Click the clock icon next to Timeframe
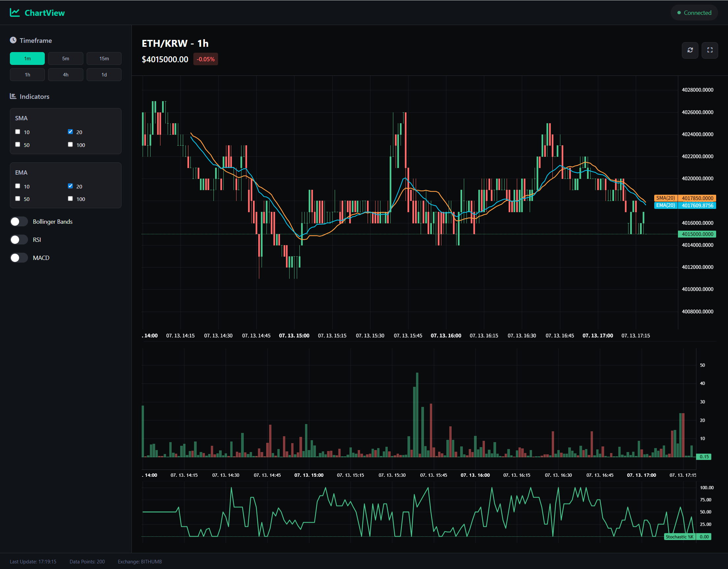Viewport: 728px width, 569px height. point(13,40)
